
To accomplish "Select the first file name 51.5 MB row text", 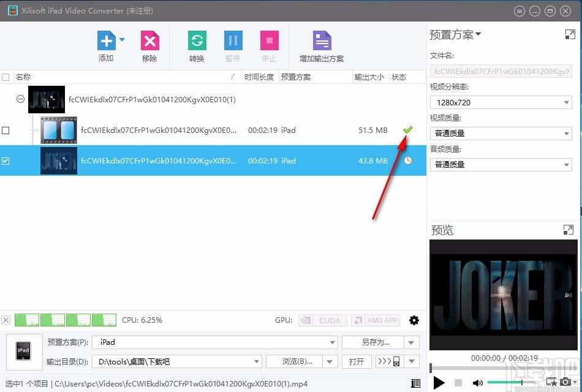I will pyautogui.click(x=159, y=130).
